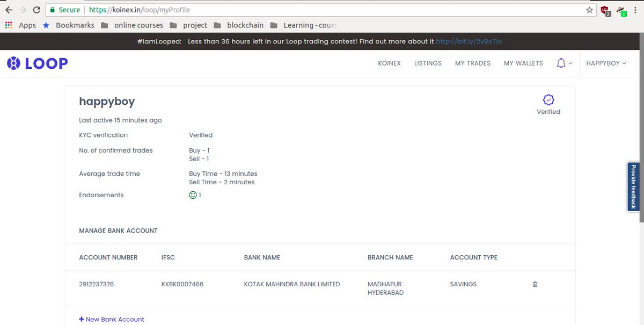644x325 pixels.
Task: Click Sell Time - 2 minutes text
Action: 222,182
